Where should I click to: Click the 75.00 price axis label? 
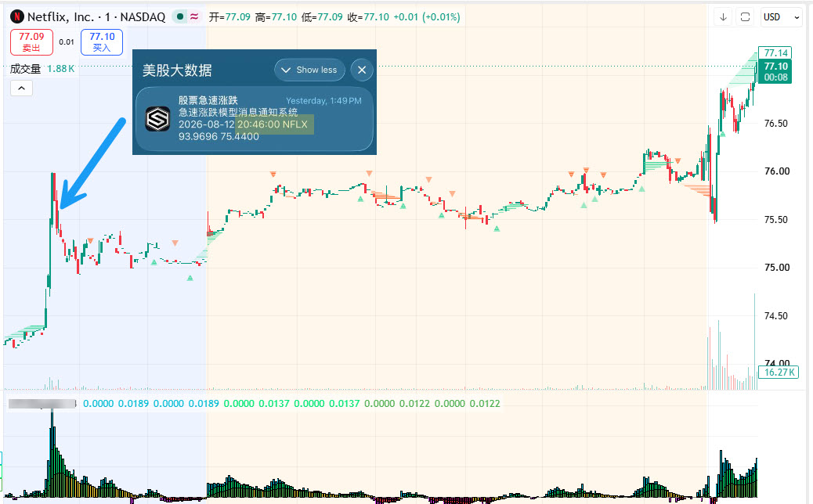click(777, 268)
